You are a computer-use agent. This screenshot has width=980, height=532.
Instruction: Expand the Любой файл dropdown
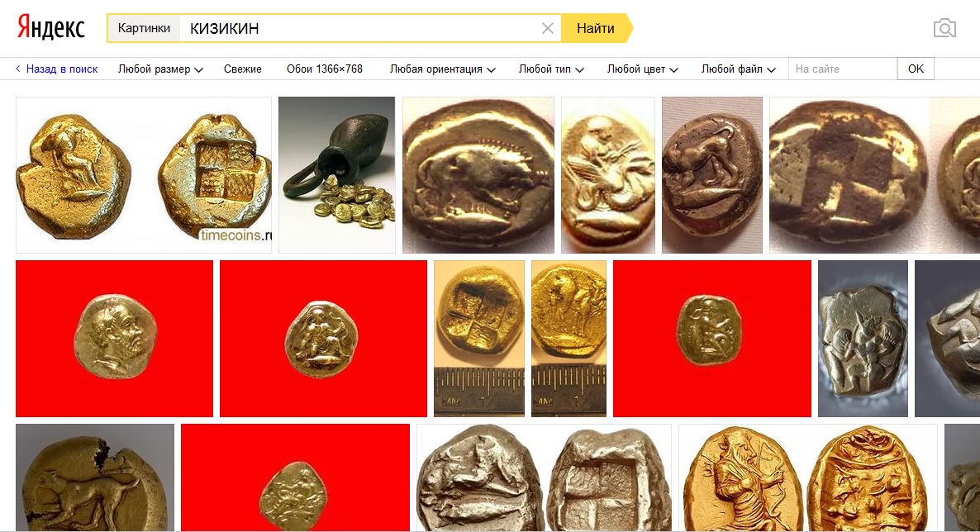(738, 69)
